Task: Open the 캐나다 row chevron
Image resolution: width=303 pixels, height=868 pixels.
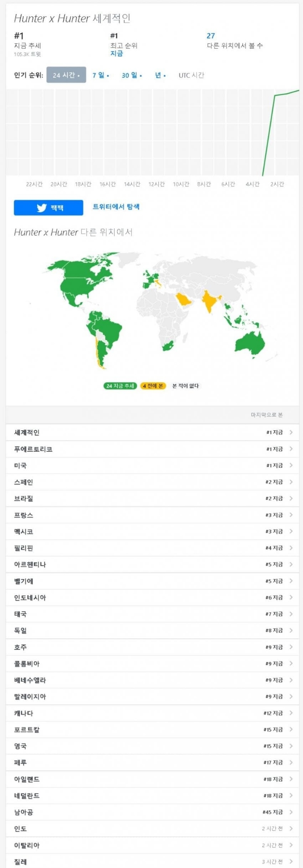Action: (291, 713)
